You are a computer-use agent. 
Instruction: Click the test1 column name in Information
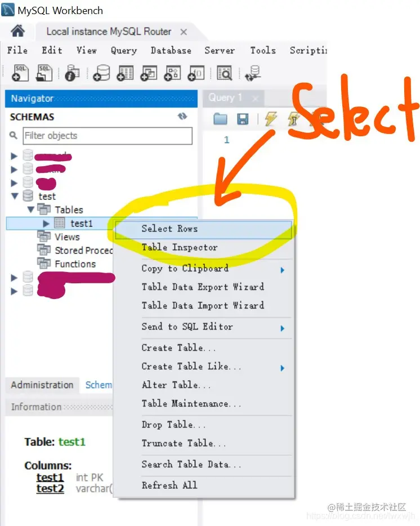pyautogui.click(x=50, y=477)
